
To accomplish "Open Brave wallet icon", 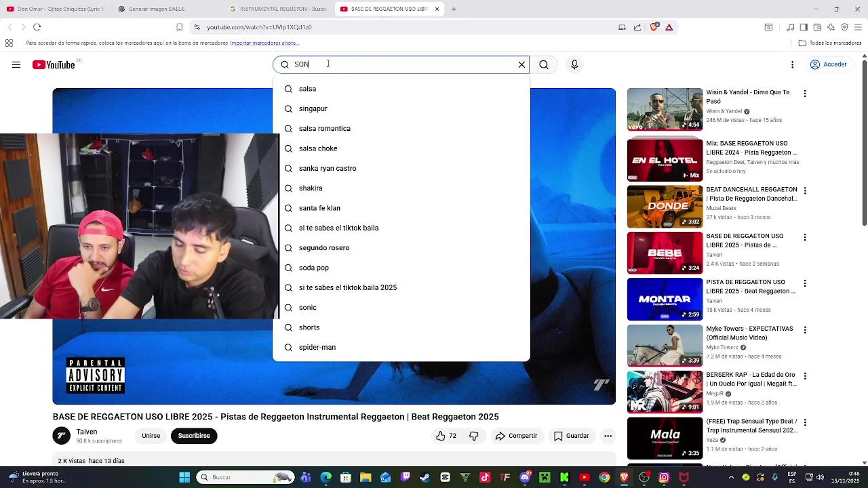I will pyautogui.click(x=817, y=27).
